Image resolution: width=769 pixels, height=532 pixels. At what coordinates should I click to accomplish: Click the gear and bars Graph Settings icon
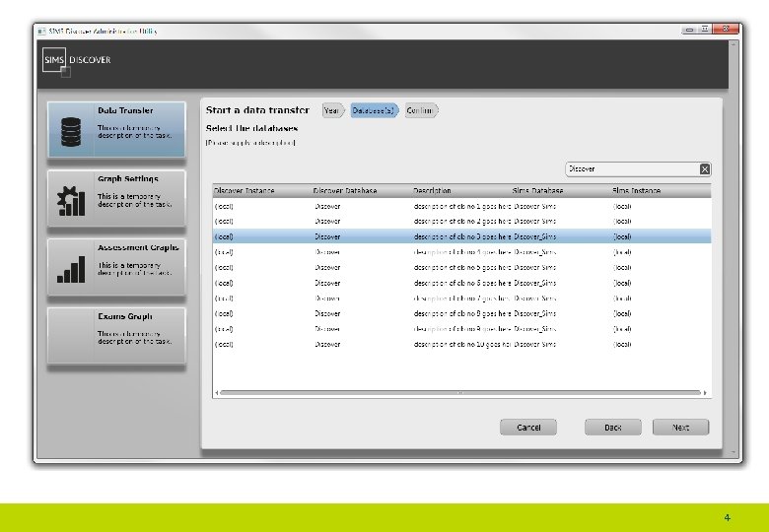[71, 201]
